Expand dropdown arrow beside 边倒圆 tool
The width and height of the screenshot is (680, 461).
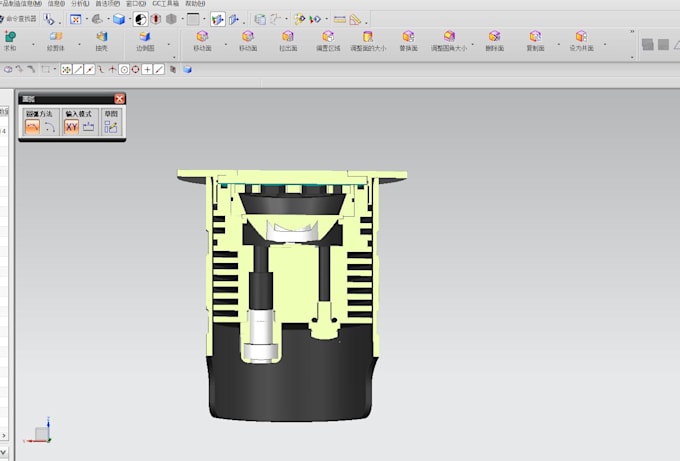pos(168,44)
